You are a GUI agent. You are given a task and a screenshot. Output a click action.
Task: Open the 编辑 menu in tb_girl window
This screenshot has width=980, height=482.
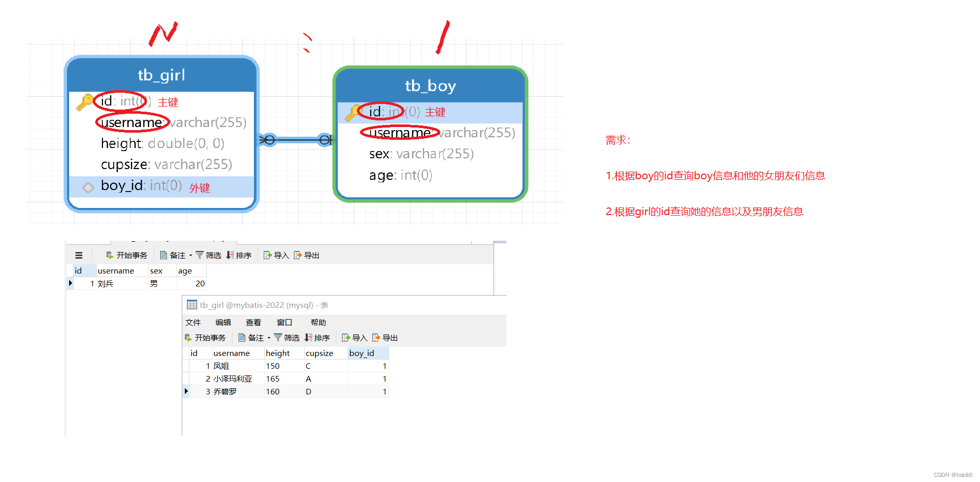click(223, 322)
